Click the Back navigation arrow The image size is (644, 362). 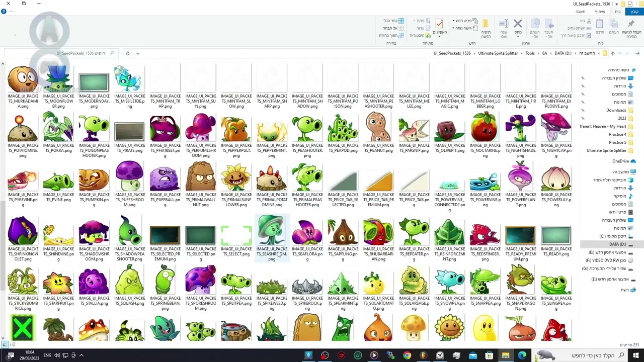(637, 53)
